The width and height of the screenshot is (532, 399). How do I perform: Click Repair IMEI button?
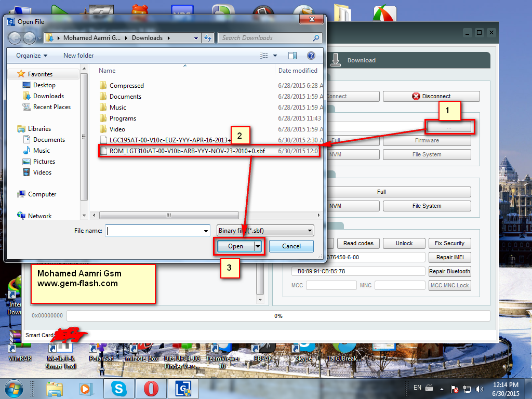tap(449, 257)
